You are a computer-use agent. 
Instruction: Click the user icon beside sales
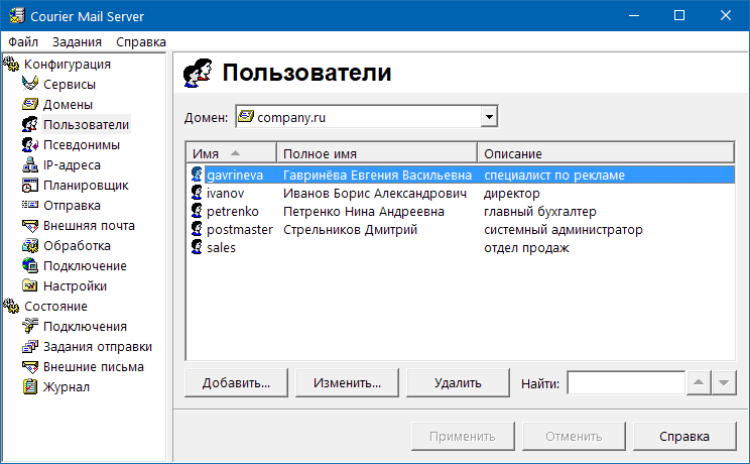pyautogui.click(x=197, y=247)
